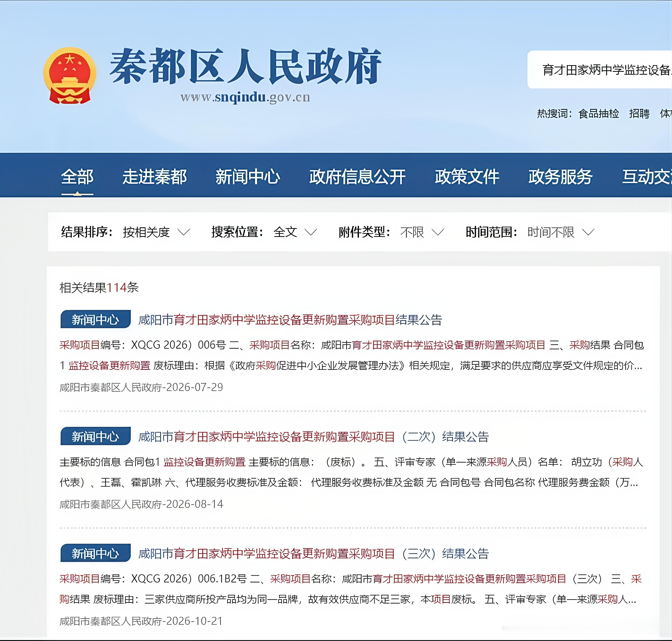
Task: Select hot search word 食品抽检
Action: [x=598, y=113]
